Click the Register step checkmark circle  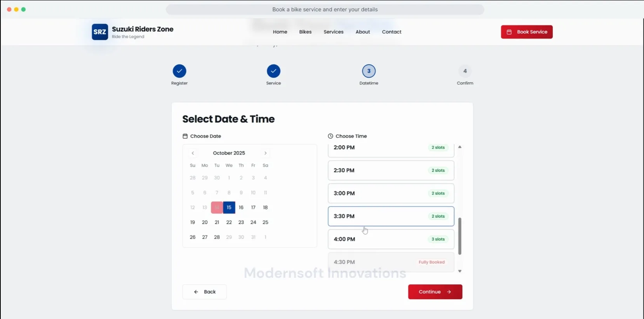pos(179,71)
